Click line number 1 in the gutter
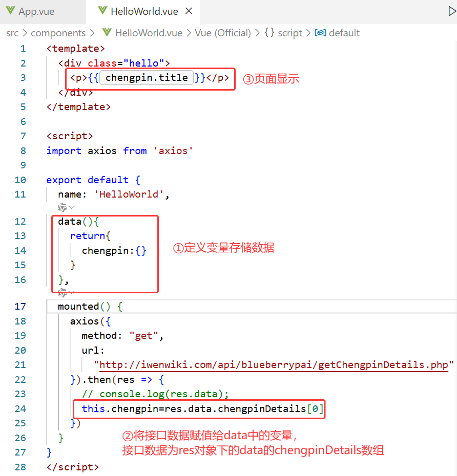This screenshot has height=476, width=457. tap(23, 49)
